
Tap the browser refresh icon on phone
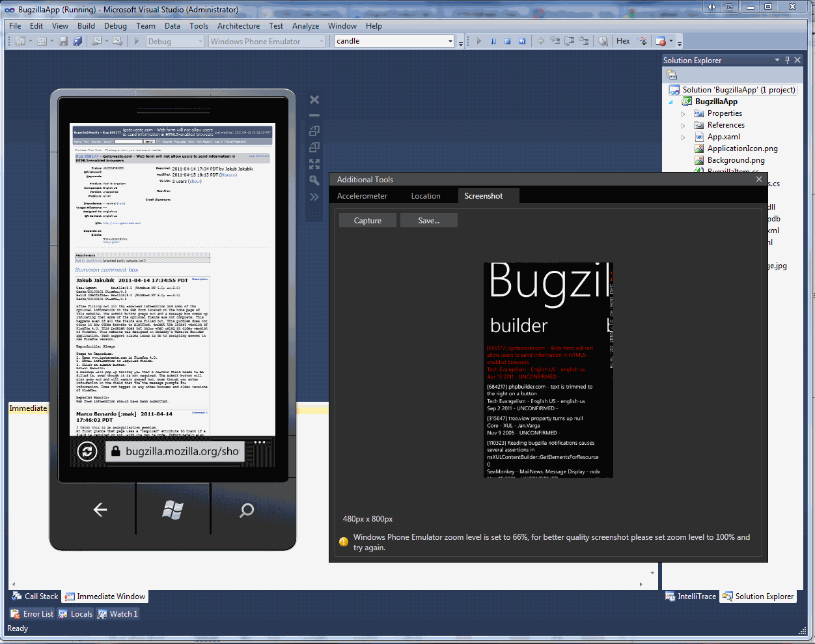[x=87, y=451]
